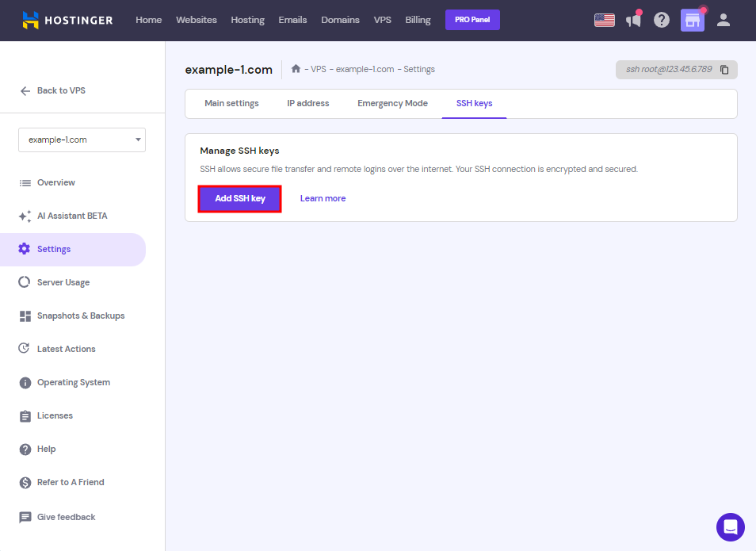Viewport: 756px width, 551px height.
Task: Click the Hostinger logo
Action: [x=67, y=20]
